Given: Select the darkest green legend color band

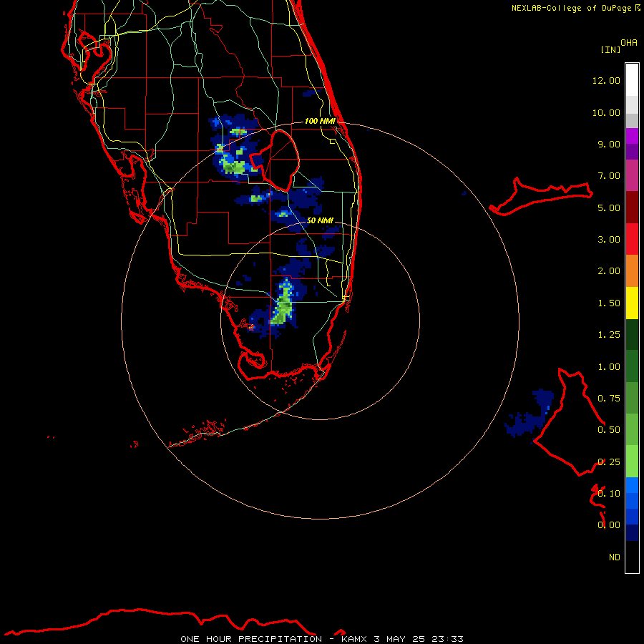Looking at the screenshot, I should pyautogui.click(x=632, y=334).
